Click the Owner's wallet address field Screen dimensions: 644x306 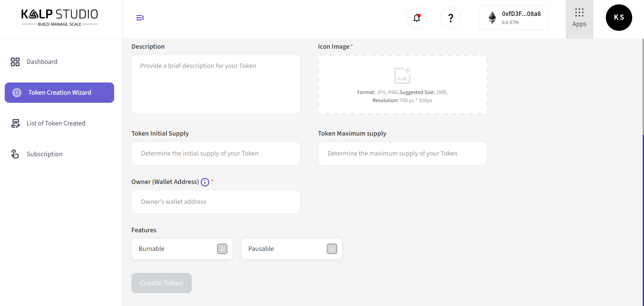click(215, 202)
